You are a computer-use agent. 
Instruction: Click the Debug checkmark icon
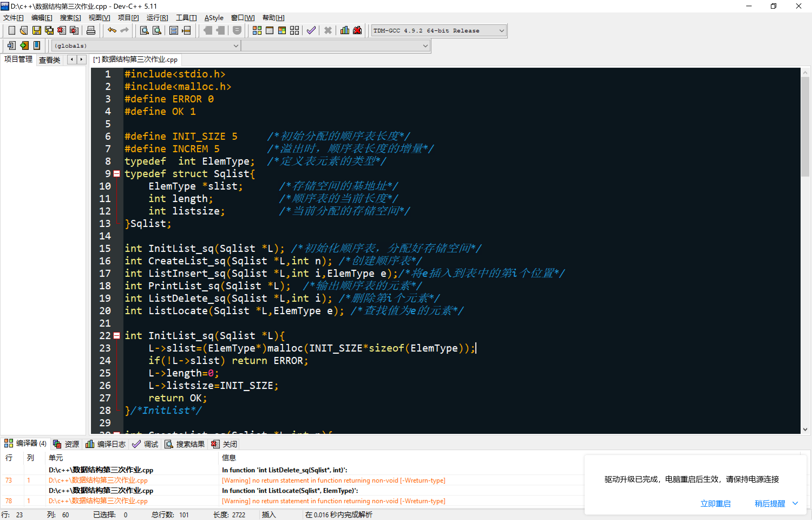(311, 31)
